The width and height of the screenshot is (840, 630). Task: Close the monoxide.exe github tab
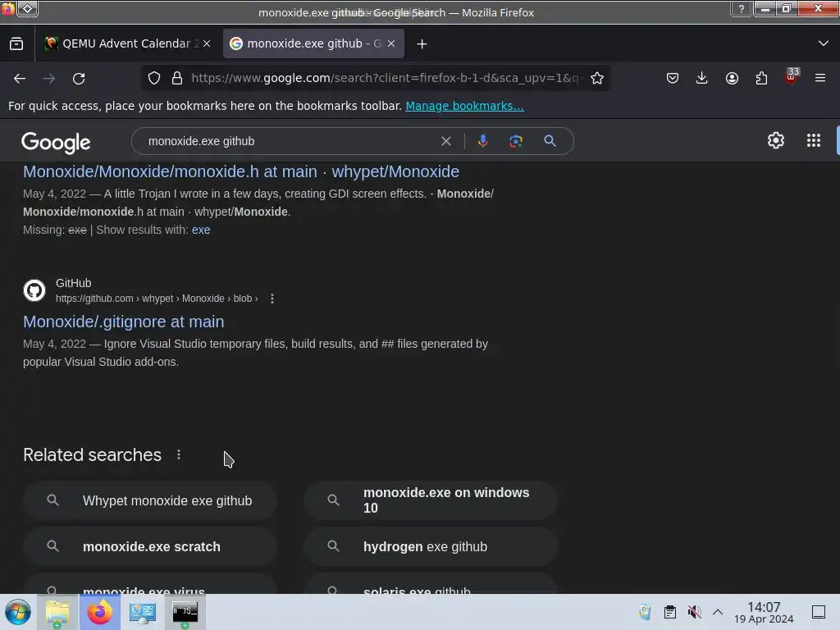pyautogui.click(x=391, y=44)
